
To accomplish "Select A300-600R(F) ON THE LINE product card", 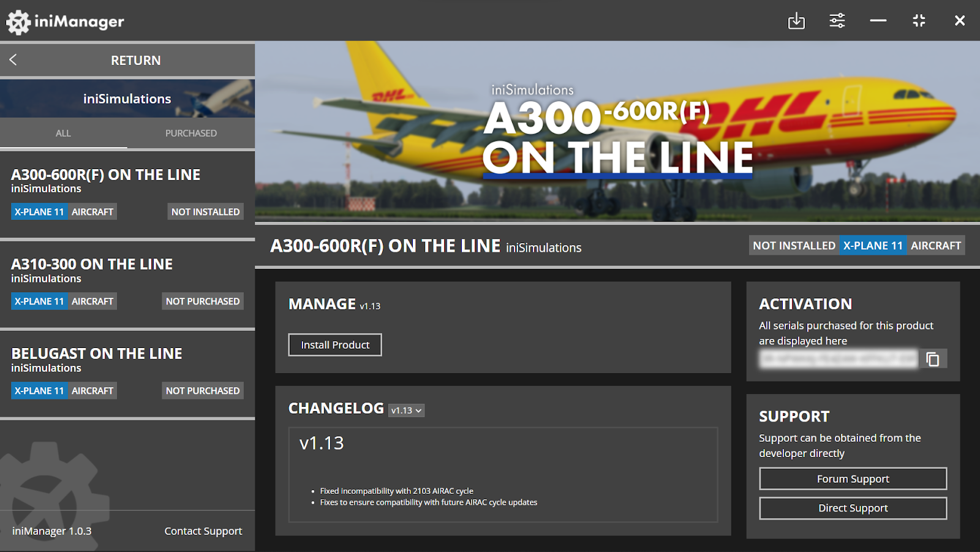I will (127, 194).
